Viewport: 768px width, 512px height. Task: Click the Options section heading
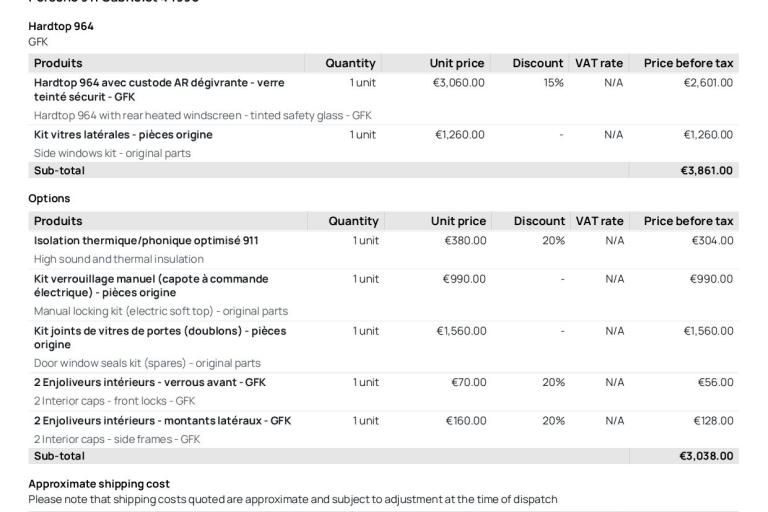point(49,199)
